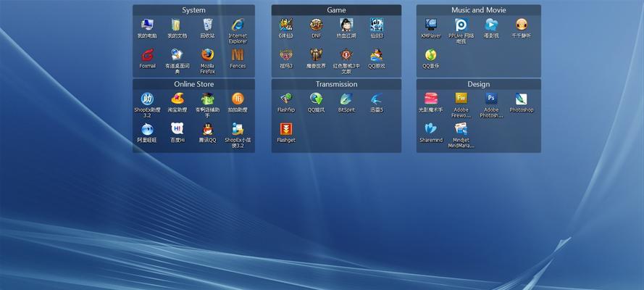Open the QQ游戏 icon
Viewport: 644px width, 290px height.
[x=377, y=55]
